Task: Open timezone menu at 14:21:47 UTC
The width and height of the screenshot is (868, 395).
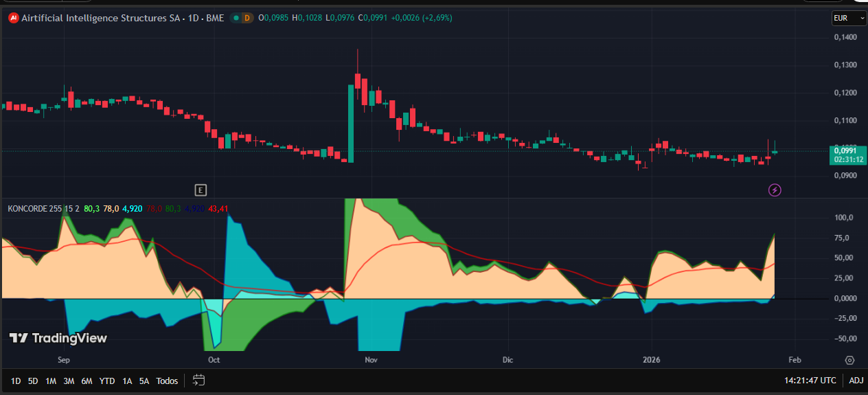Action: [810, 380]
